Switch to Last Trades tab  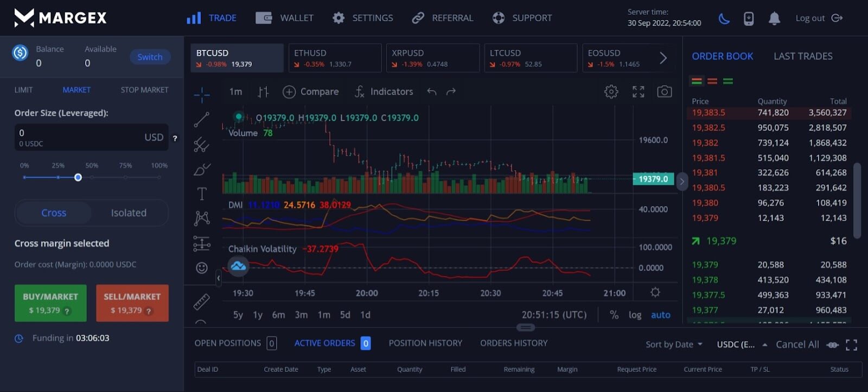click(x=803, y=56)
